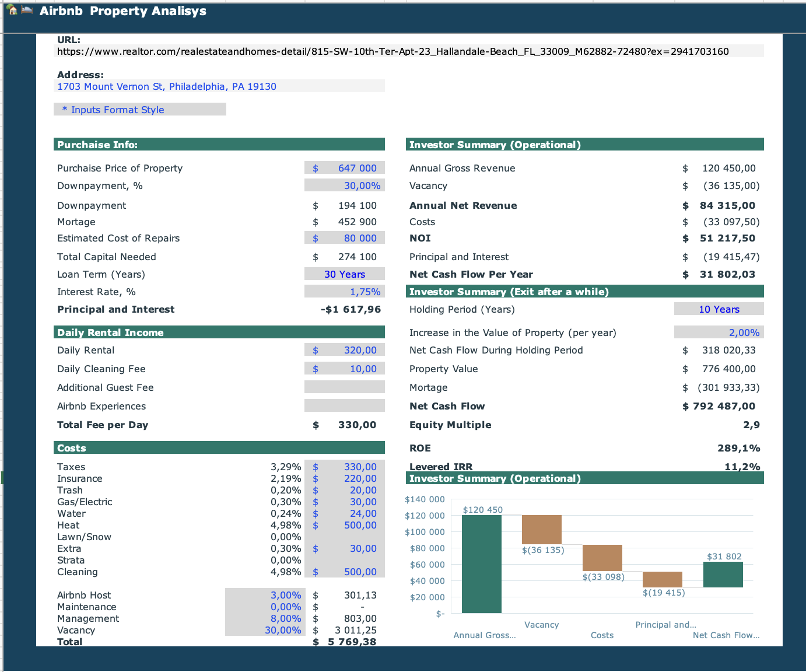Click Net Cash Flow Per Year 31 802,03
The height and width of the screenshot is (672, 806).
pos(719,274)
